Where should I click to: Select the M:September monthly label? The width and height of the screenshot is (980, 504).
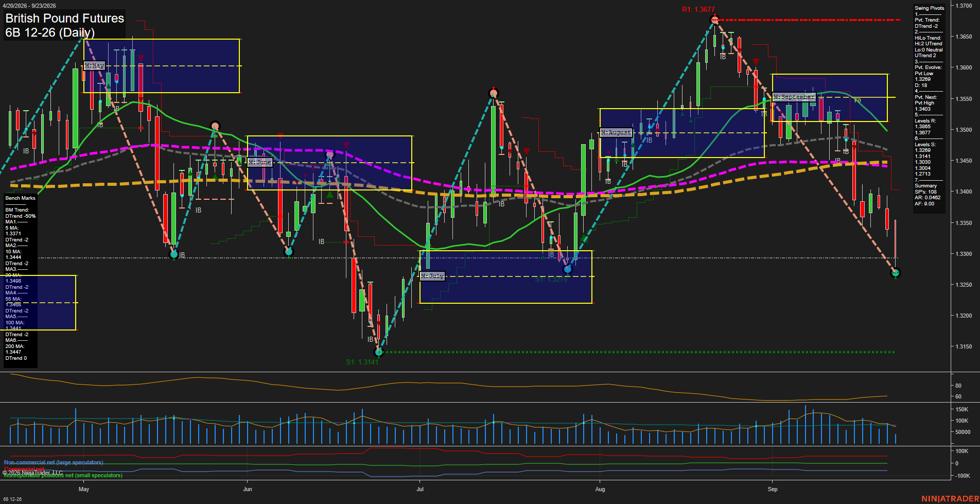tap(794, 97)
